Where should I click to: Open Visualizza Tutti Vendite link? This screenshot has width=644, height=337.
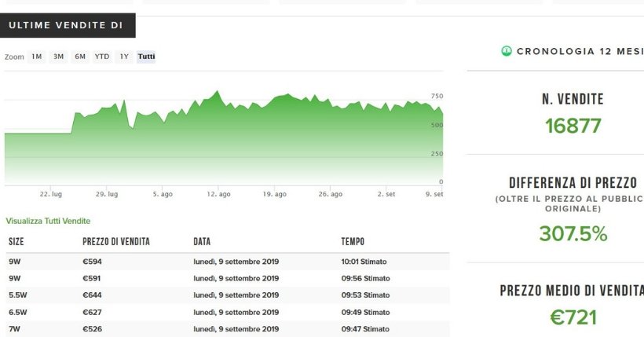point(48,221)
